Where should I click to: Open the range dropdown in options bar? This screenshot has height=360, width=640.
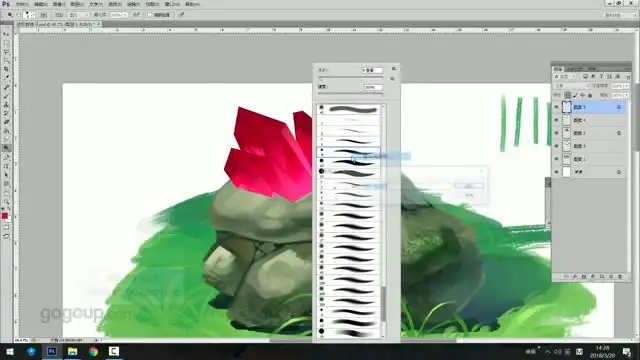79,15
